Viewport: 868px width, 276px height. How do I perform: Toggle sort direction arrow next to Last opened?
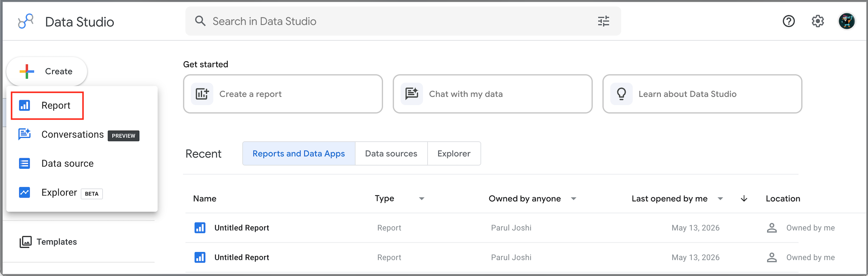(x=744, y=199)
